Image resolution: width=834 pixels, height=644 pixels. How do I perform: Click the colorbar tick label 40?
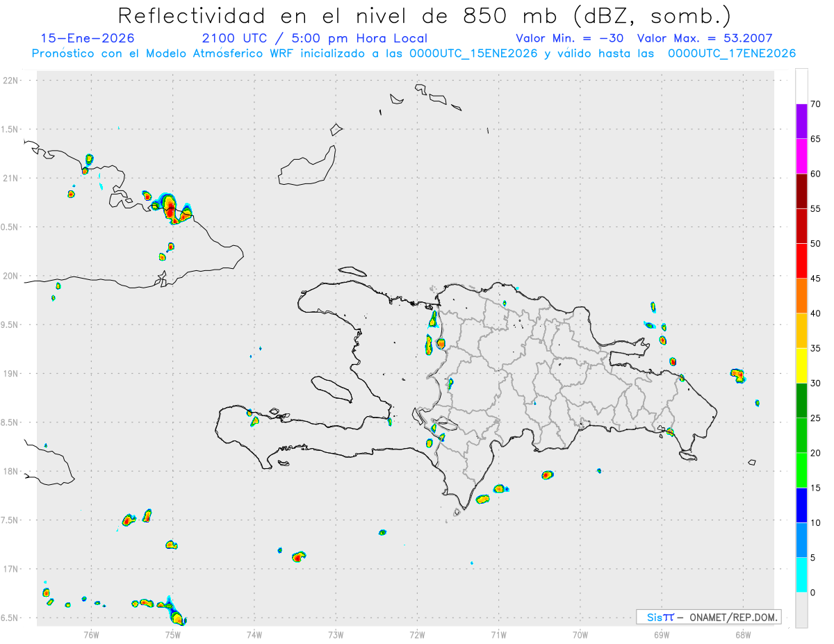pyautogui.click(x=815, y=313)
